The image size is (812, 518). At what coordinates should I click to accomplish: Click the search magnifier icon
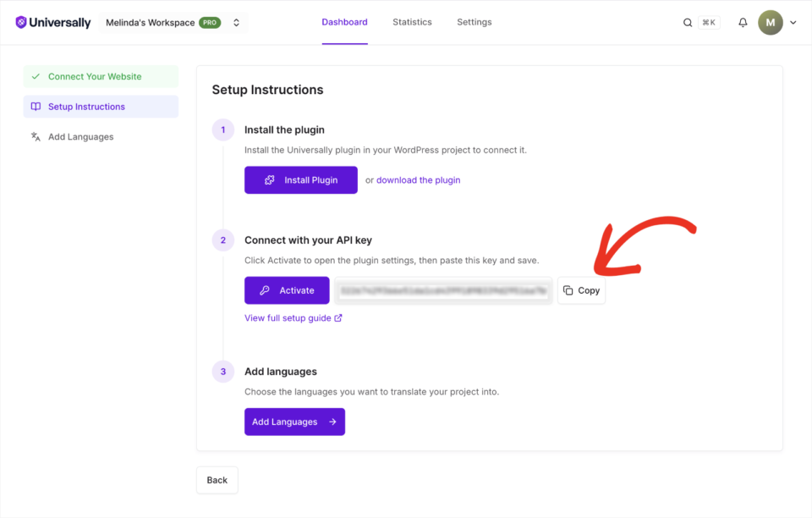687,22
